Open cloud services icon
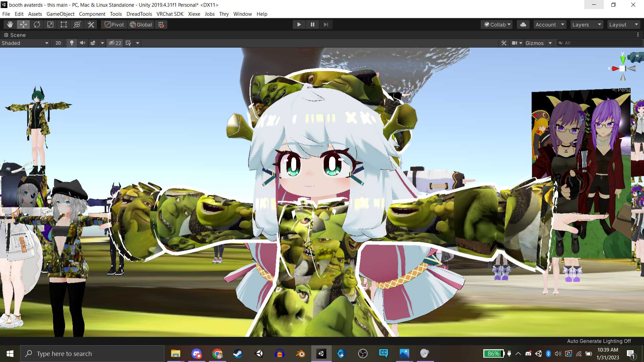This screenshot has width=644, height=362. [523, 24]
